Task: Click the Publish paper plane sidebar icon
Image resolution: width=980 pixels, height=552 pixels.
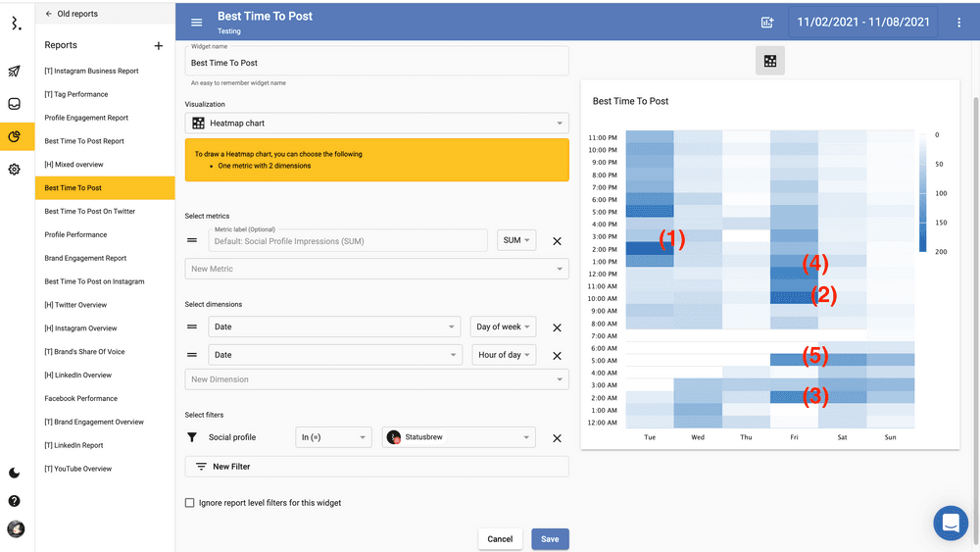Action: click(15, 72)
